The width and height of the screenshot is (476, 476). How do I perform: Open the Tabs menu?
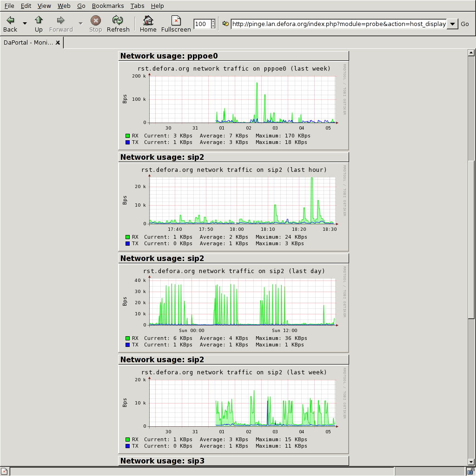coord(137,6)
